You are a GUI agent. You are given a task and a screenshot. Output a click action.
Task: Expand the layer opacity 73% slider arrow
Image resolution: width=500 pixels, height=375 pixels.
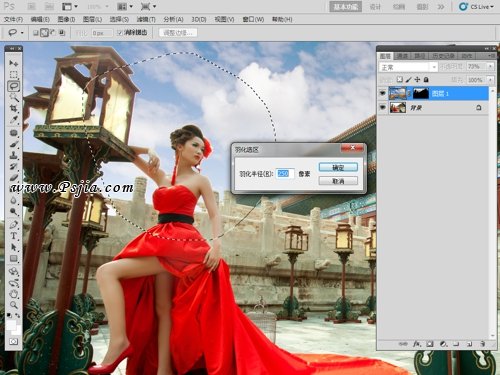click(490, 67)
